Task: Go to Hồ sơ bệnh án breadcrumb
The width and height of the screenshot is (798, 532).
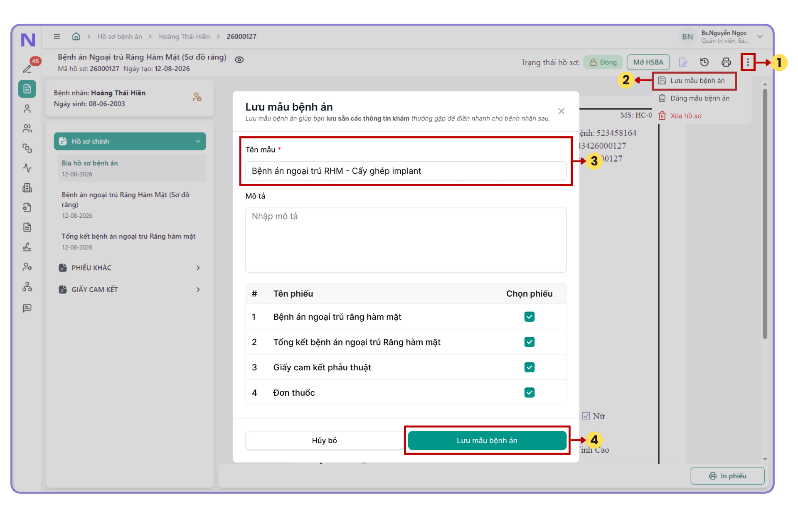Action: (x=120, y=37)
